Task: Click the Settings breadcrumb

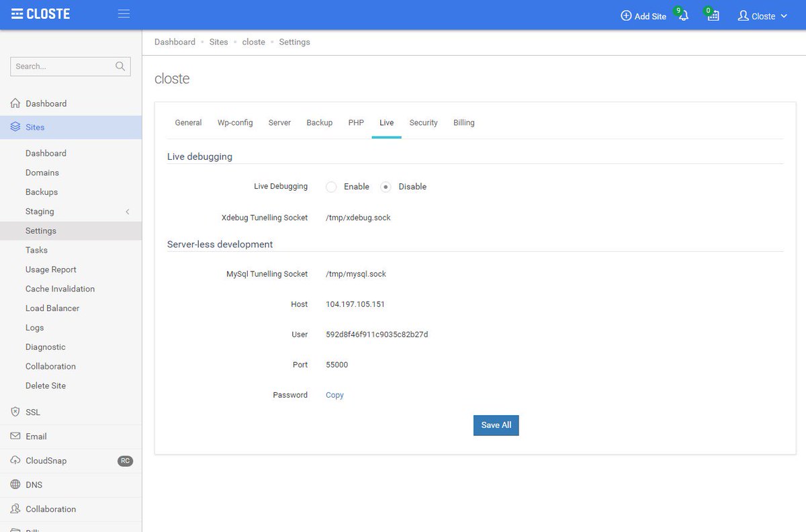Action: point(295,42)
